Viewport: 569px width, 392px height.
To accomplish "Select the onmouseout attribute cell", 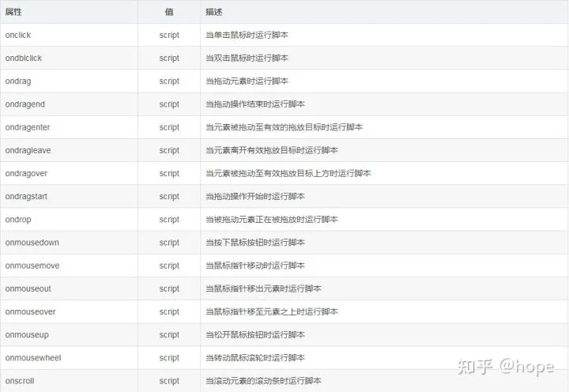I will tap(28, 288).
